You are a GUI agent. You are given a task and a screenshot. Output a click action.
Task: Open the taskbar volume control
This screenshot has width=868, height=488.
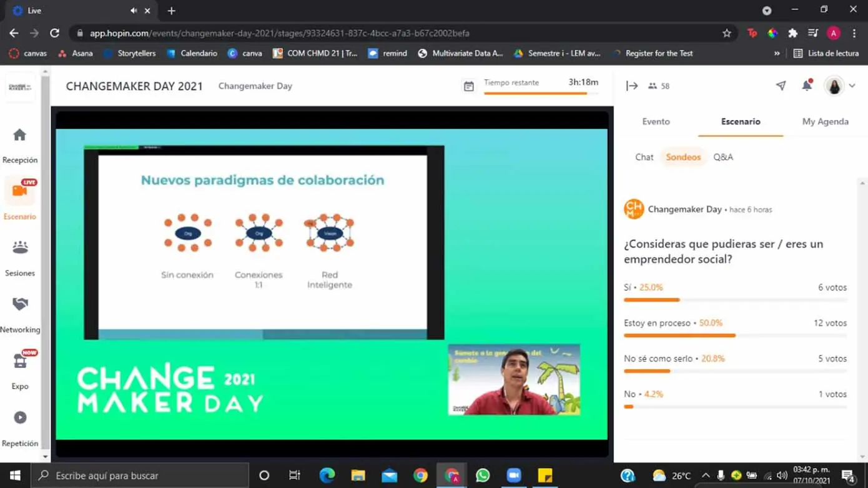[x=782, y=476]
